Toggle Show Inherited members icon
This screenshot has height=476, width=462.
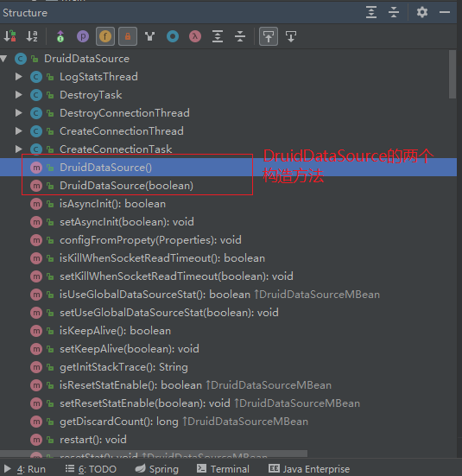[x=60, y=36]
